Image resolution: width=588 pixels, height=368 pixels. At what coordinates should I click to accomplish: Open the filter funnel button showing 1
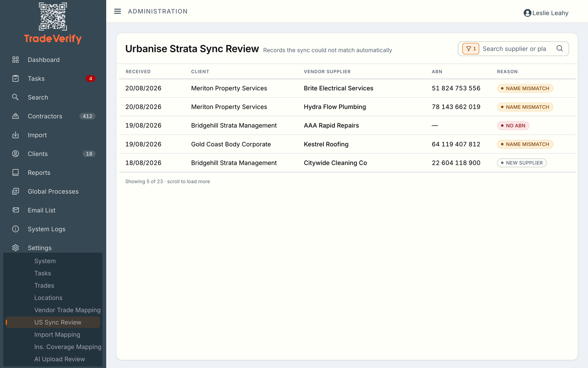[471, 49]
